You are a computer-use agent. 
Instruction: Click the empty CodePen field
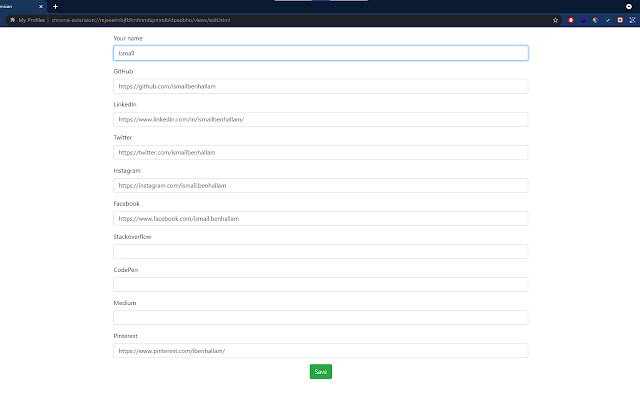click(321, 284)
